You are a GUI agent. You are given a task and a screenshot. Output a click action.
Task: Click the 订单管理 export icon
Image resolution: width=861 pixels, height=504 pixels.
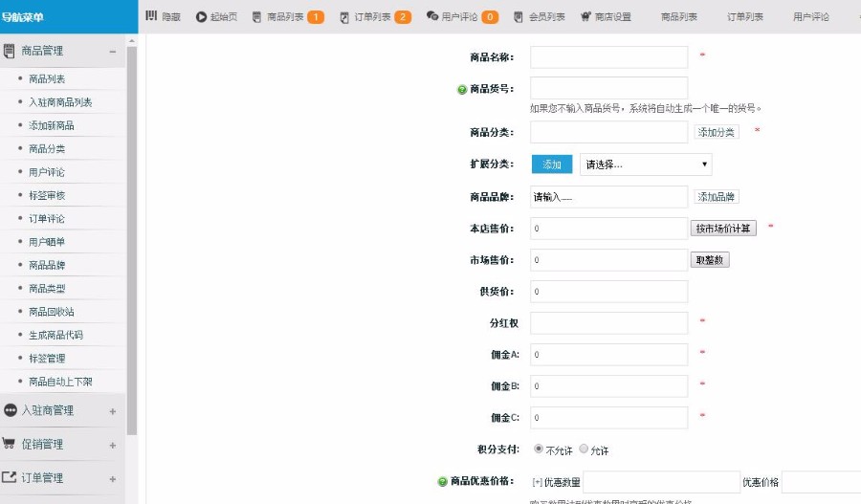9,477
